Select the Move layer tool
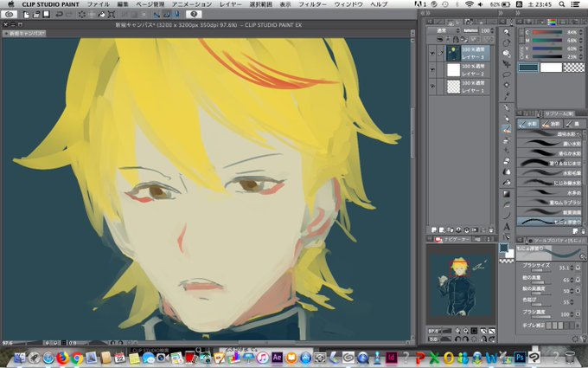 [x=507, y=64]
